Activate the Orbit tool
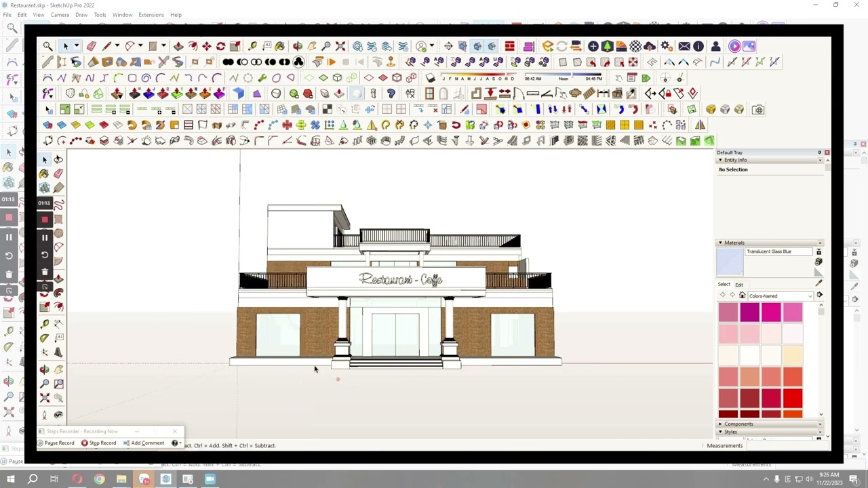 [298, 46]
